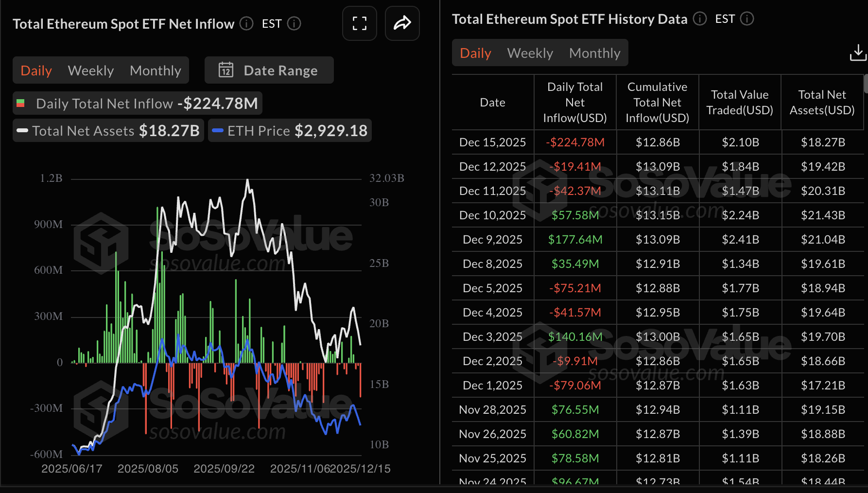
Task: Click the info icon next to Net Inflow title
Action: [246, 23]
